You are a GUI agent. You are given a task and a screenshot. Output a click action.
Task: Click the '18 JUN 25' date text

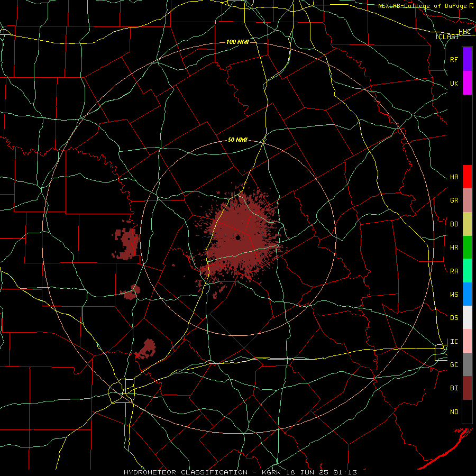pyautogui.click(x=307, y=472)
